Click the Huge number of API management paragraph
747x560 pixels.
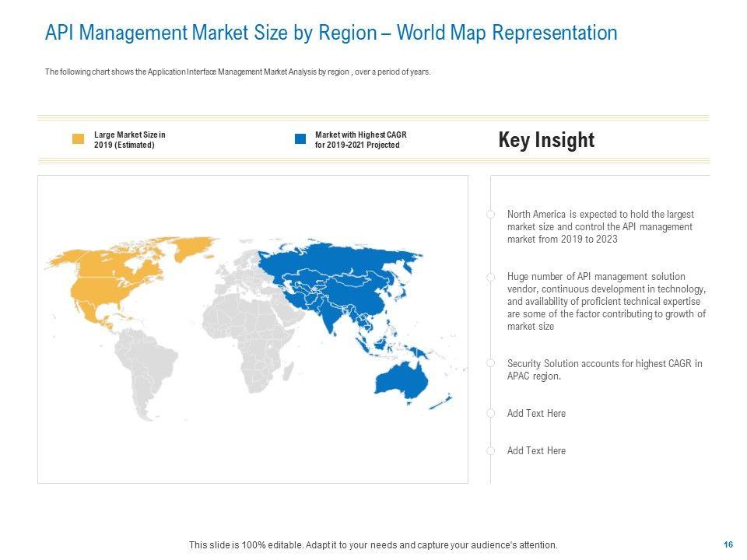pyautogui.click(x=606, y=302)
